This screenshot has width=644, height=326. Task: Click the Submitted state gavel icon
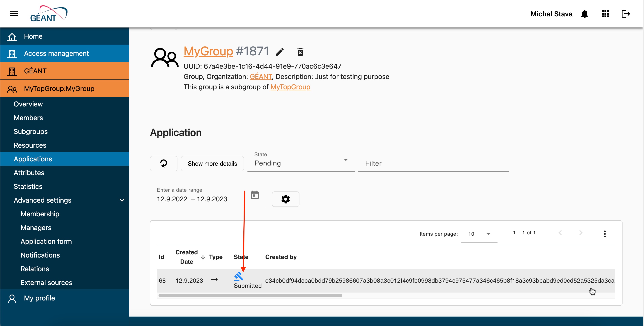coord(238,276)
